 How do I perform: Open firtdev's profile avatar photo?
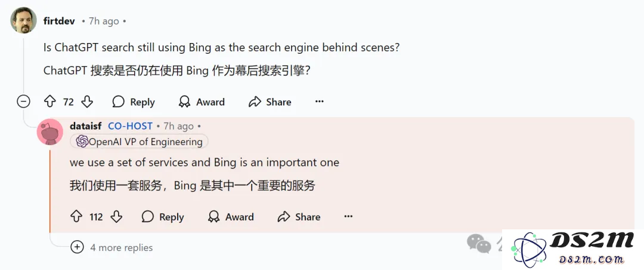pyautogui.click(x=23, y=20)
